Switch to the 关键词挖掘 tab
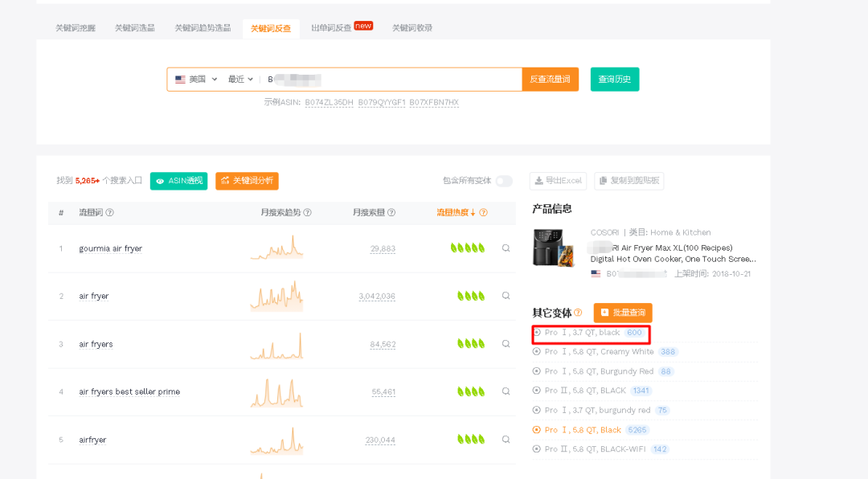Viewport: 868px width, 479px height. 76,28
